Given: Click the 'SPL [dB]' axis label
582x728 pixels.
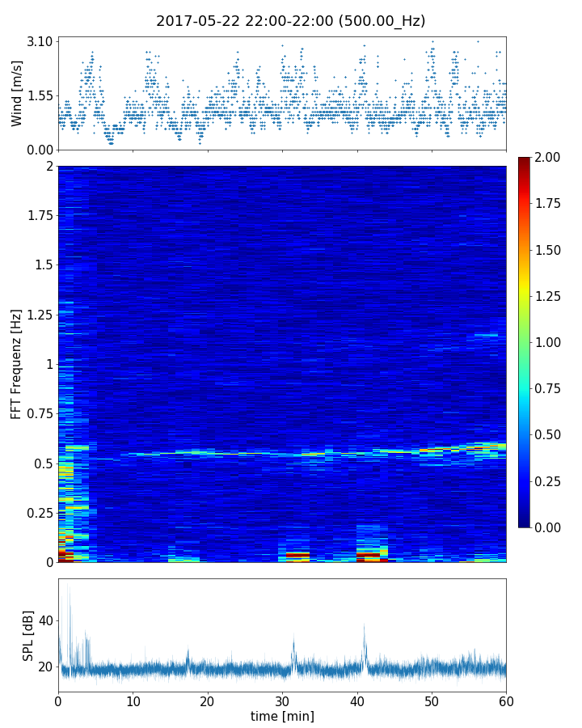Looking at the screenshot, I should 28,635.
